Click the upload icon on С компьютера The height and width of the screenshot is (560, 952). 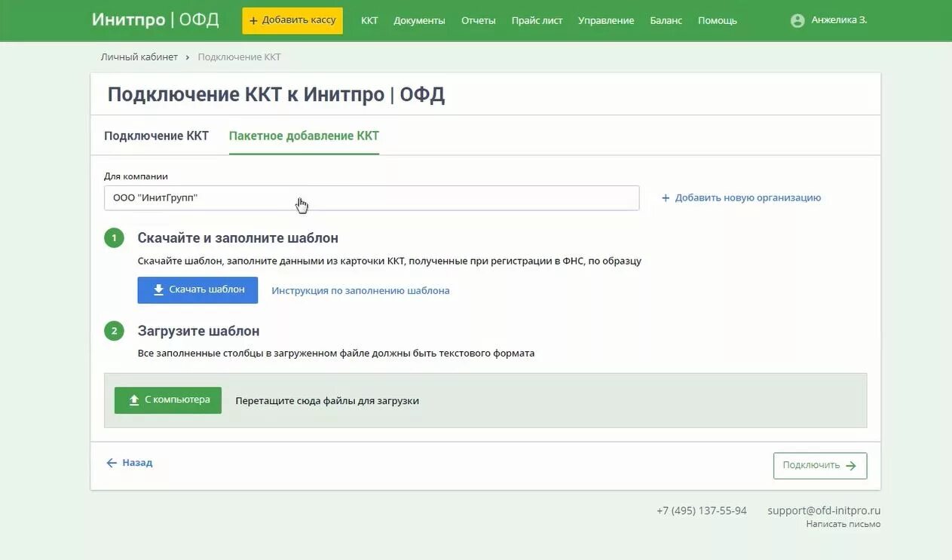pos(134,400)
